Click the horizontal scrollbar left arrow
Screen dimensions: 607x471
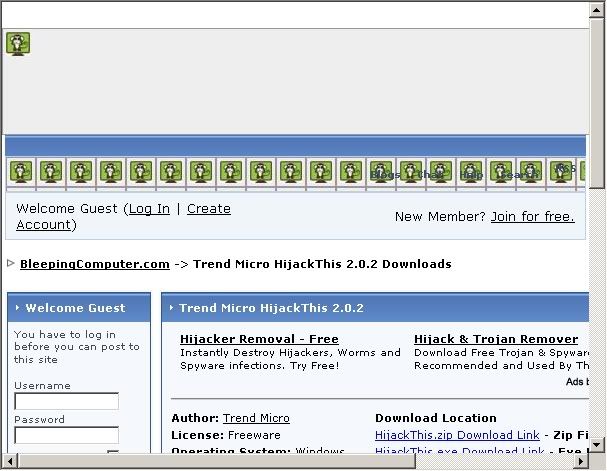tap(10, 461)
